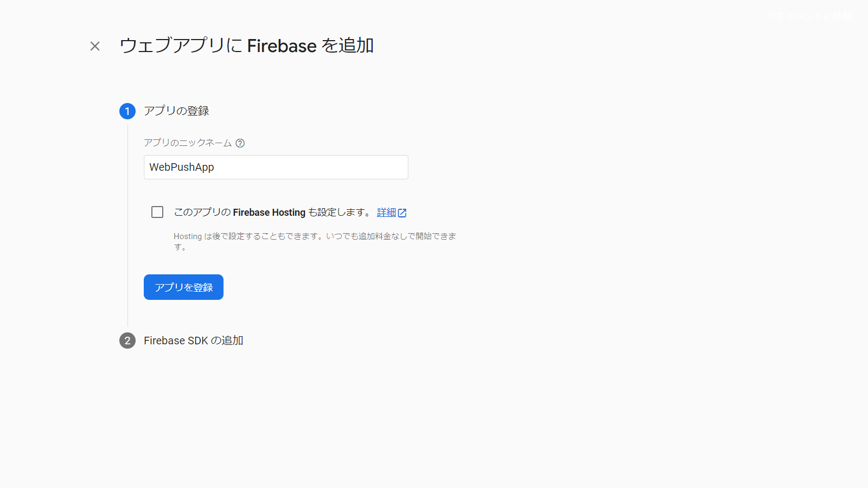Click the page title ウェブアプリに Firebase を追加
This screenshot has height=488, width=868.
[246, 46]
